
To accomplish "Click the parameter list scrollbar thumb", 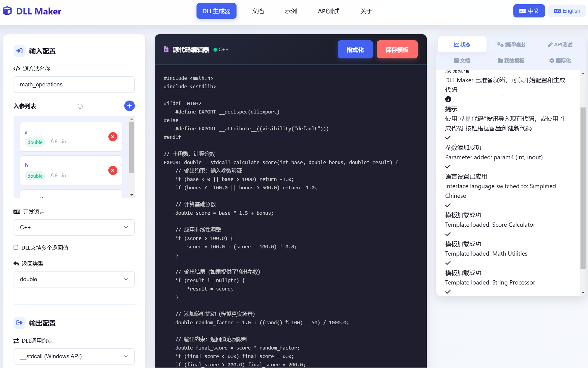I will pyautogui.click(x=132, y=148).
